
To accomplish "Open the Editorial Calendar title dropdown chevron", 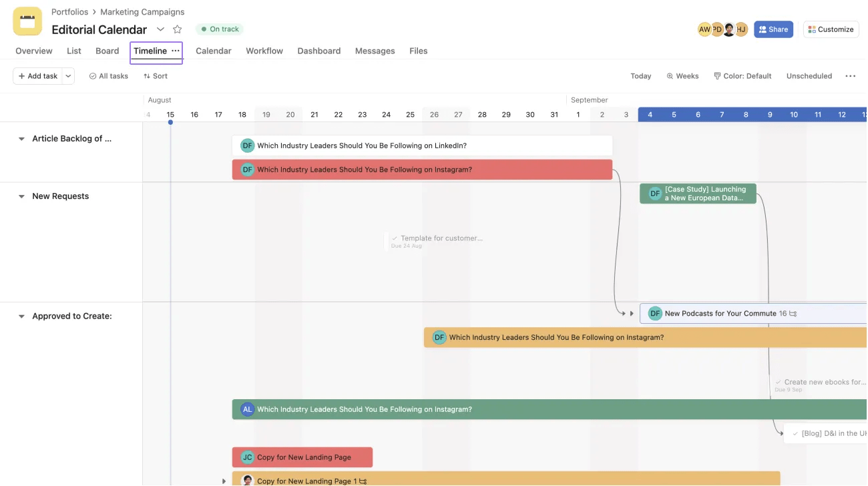I will click(160, 29).
